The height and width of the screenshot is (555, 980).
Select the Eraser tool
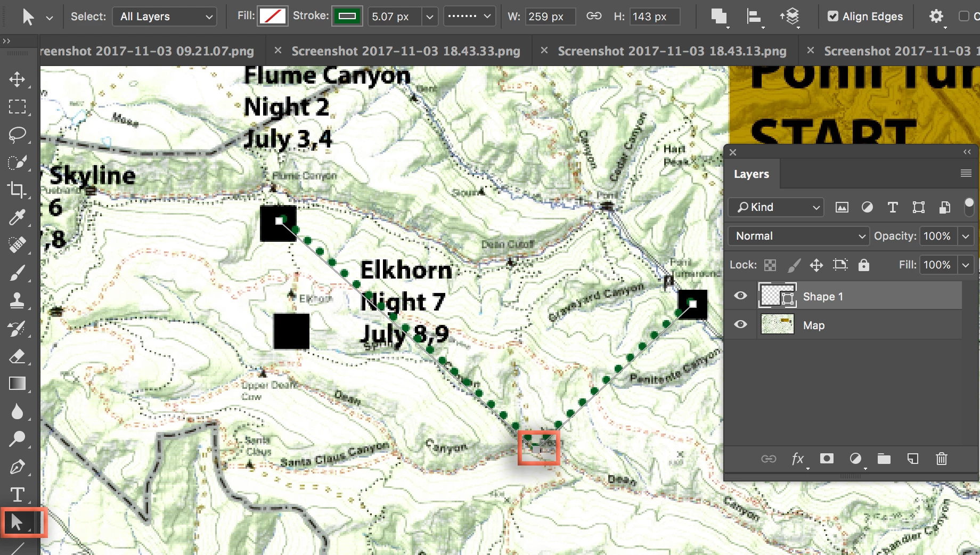pyautogui.click(x=17, y=356)
